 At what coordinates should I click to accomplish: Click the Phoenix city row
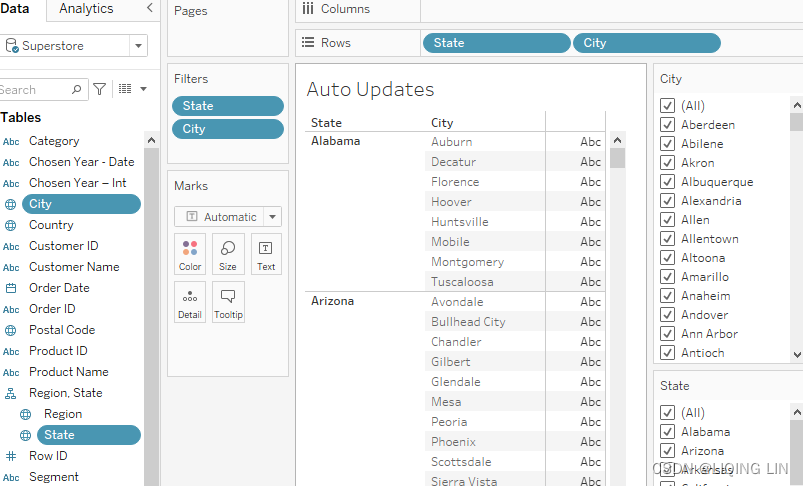point(453,441)
